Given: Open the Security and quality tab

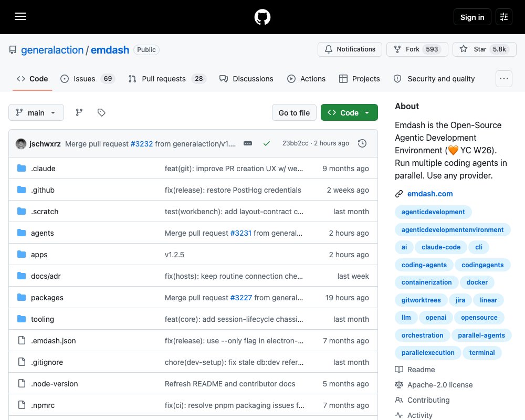Looking at the screenshot, I should (435, 79).
